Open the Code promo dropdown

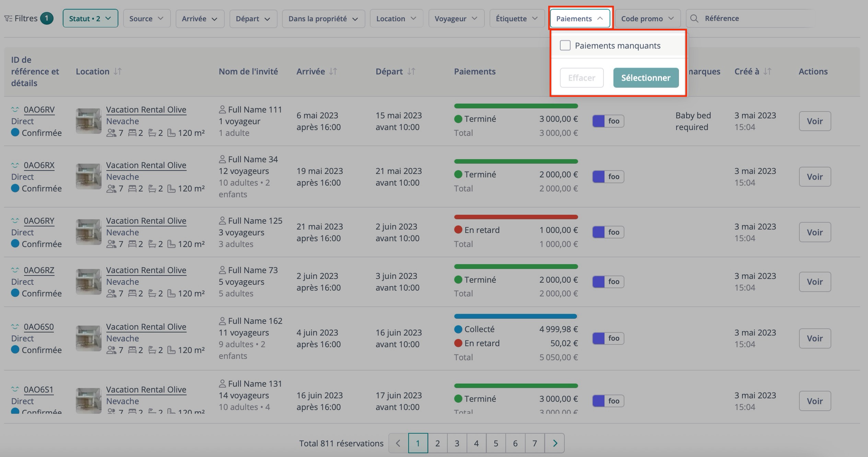[646, 18]
